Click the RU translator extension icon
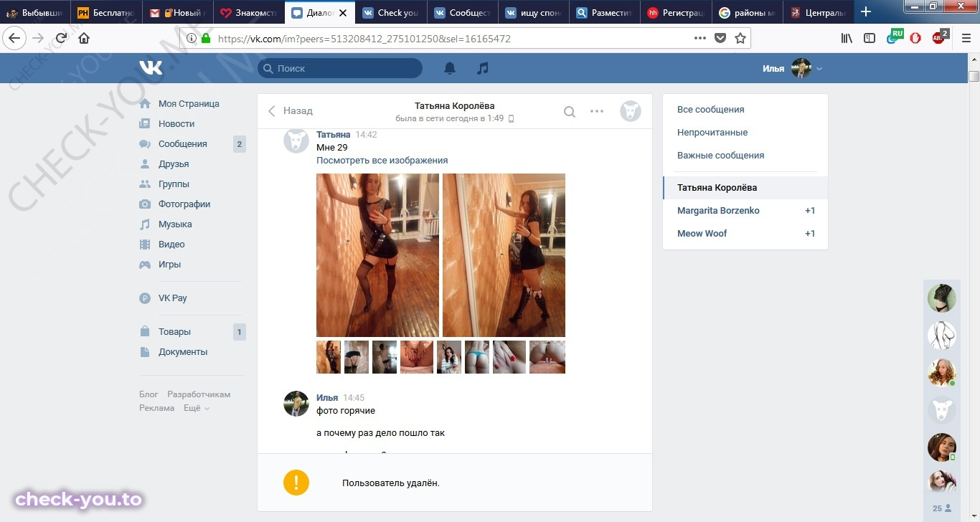Image resolution: width=980 pixels, height=522 pixels. pyautogui.click(x=894, y=37)
